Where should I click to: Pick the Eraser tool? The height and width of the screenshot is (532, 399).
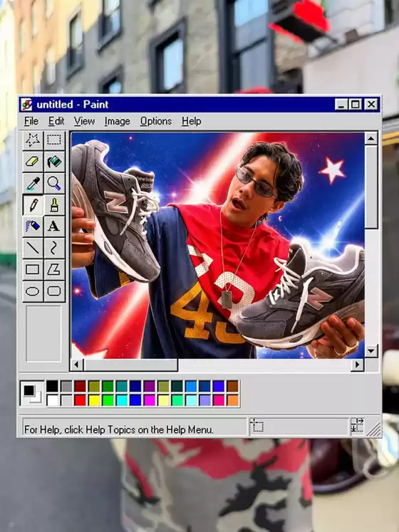33,162
